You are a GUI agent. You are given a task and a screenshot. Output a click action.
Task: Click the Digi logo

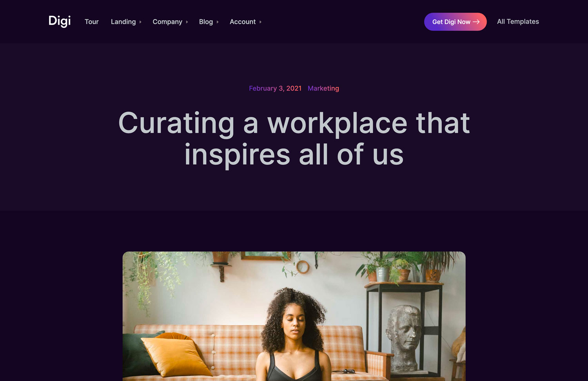click(x=60, y=21)
